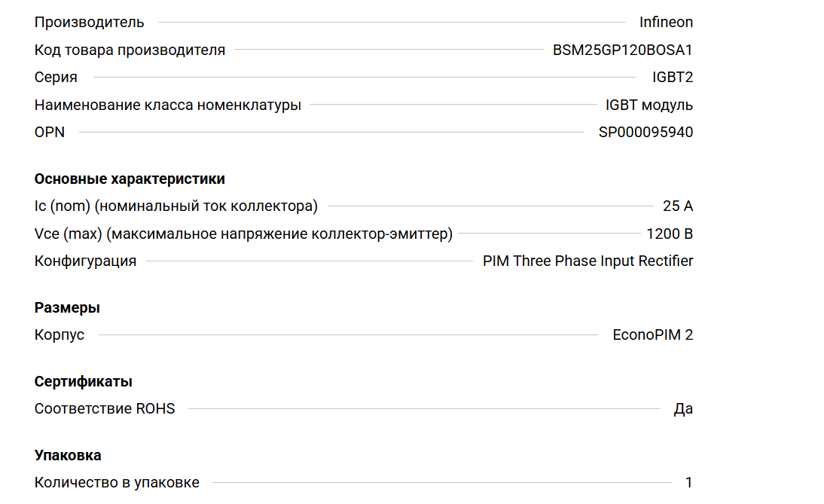824x504 pixels.
Task: Click the "Соответствие ROHS" label
Action: click(105, 409)
